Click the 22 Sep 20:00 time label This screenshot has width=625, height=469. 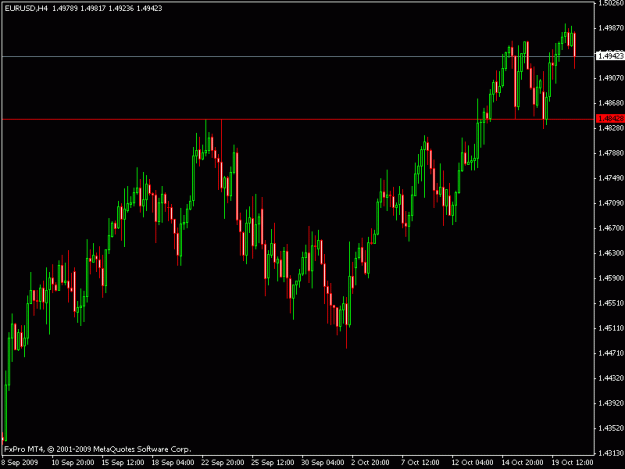(x=223, y=462)
